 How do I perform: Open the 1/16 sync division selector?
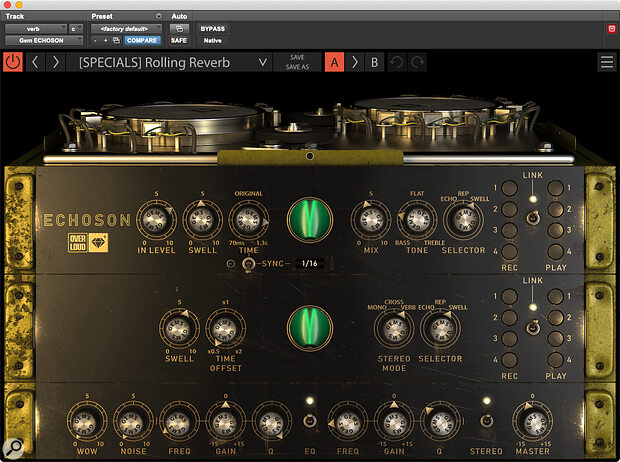tap(310, 263)
